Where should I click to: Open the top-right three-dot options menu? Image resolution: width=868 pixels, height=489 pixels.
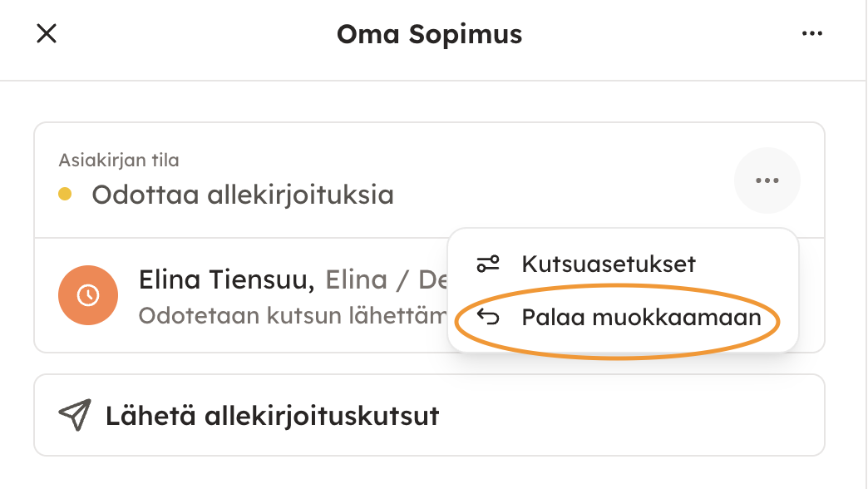coord(811,34)
